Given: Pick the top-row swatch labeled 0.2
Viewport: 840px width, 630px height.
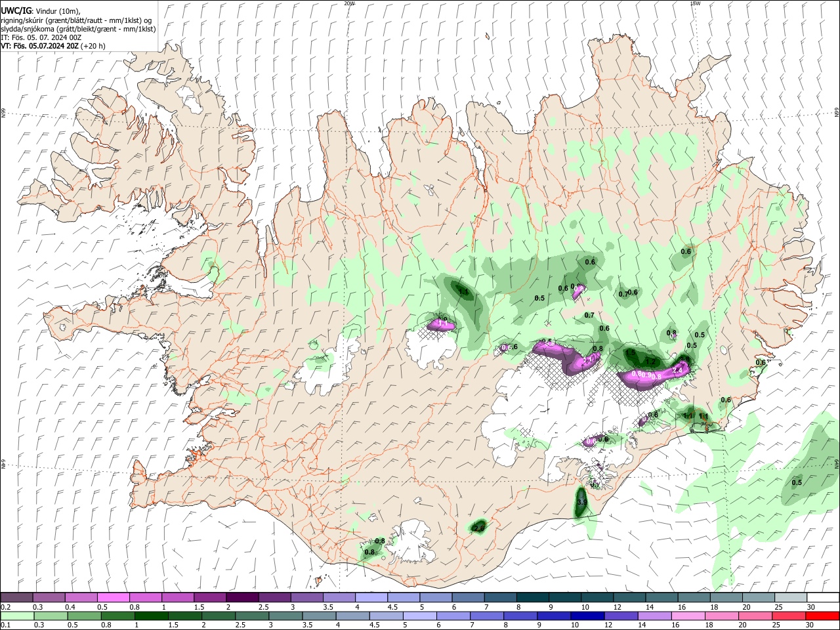Looking at the screenshot, I should click(16, 598).
